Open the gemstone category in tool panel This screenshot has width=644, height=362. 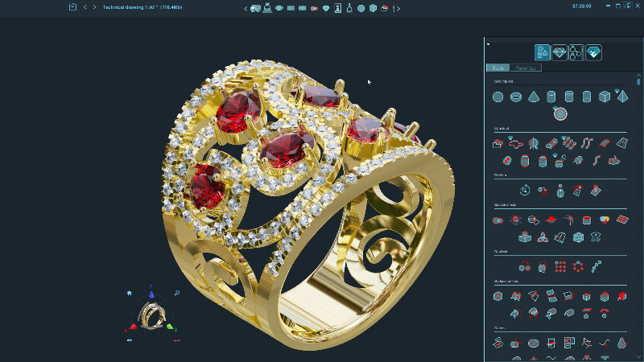click(x=559, y=53)
